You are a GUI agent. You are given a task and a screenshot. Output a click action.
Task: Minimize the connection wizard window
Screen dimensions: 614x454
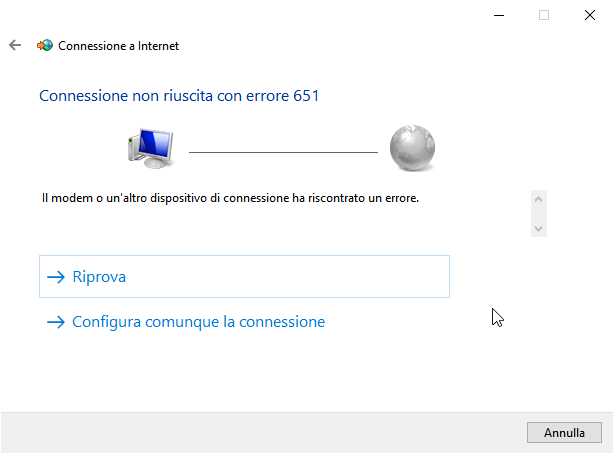pyautogui.click(x=498, y=15)
